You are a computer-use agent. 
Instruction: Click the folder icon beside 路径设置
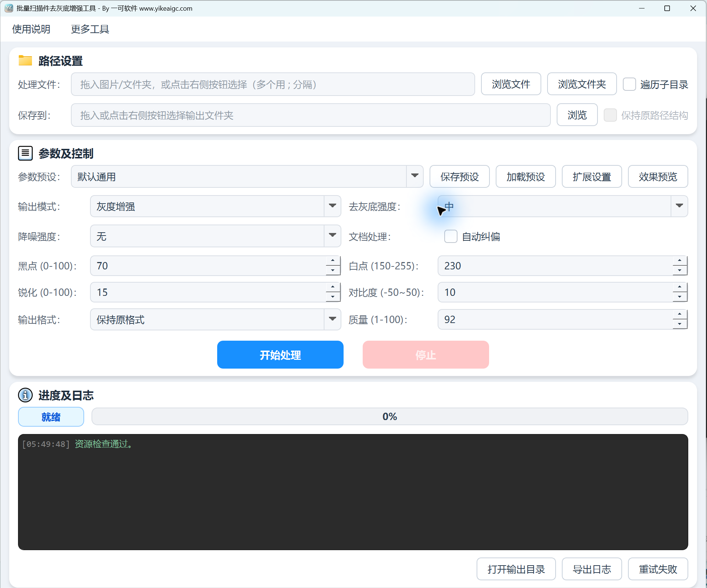click(25, 61)
